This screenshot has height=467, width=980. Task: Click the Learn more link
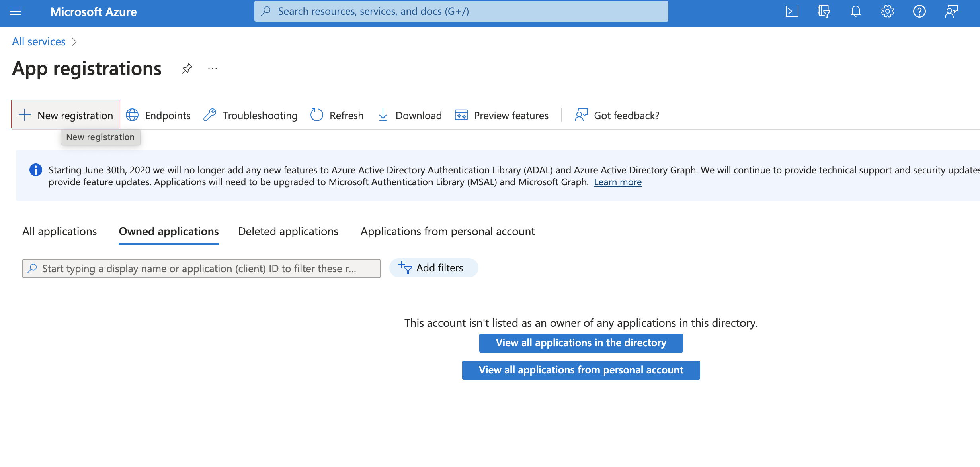(617, 182)
